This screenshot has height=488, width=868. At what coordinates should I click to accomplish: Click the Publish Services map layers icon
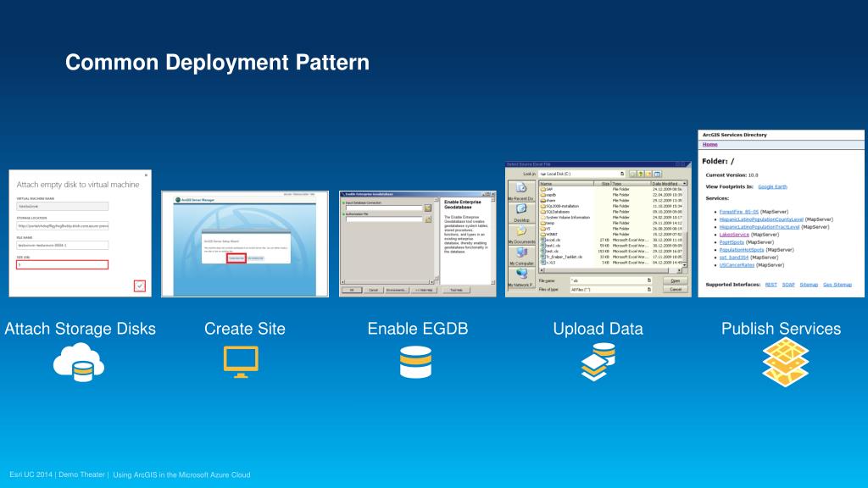tap(786, 362)
